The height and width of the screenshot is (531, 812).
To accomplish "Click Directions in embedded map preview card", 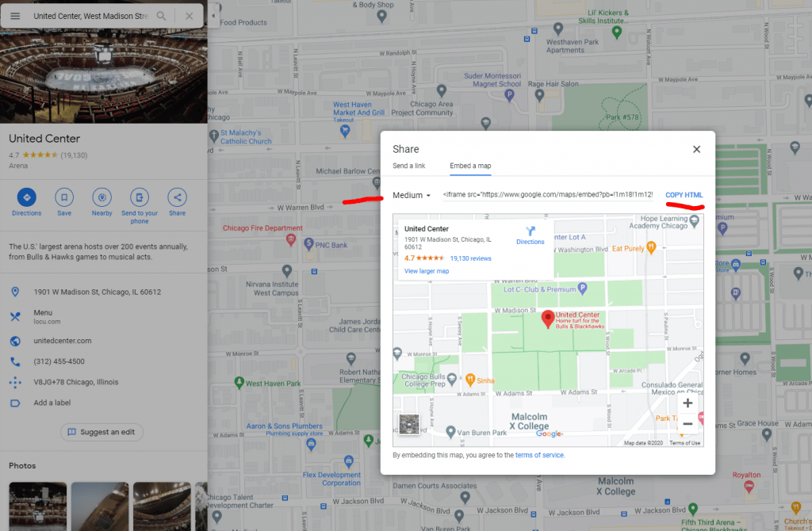I will [530, 235].
